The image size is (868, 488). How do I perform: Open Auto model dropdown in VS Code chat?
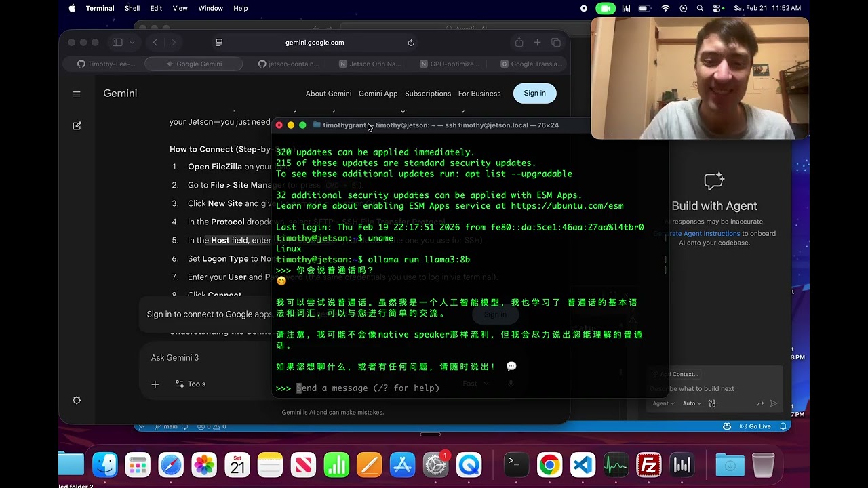pos(692,403)
